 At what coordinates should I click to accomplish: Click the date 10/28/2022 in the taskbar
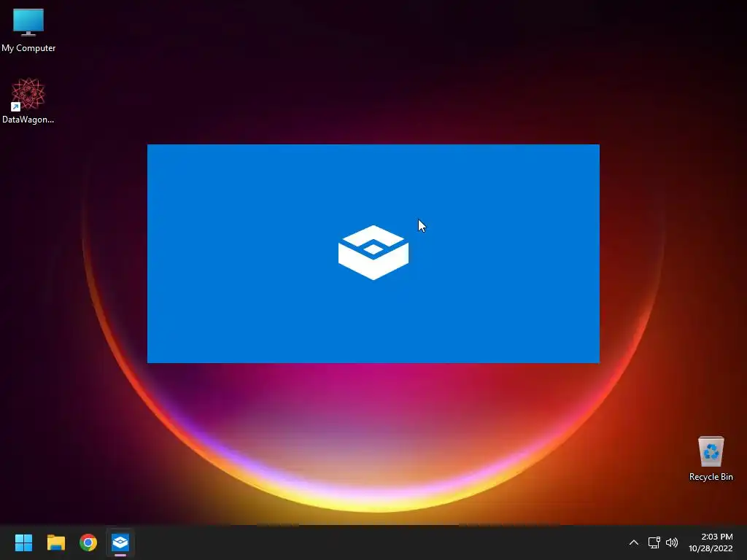coord(711,548)
